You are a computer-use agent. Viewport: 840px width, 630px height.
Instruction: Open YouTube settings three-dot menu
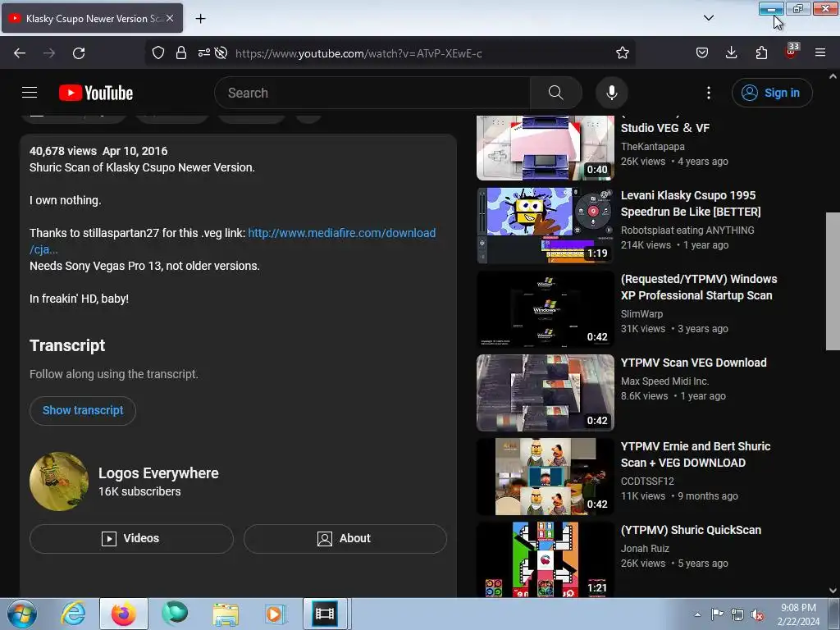tap(708, 93)
